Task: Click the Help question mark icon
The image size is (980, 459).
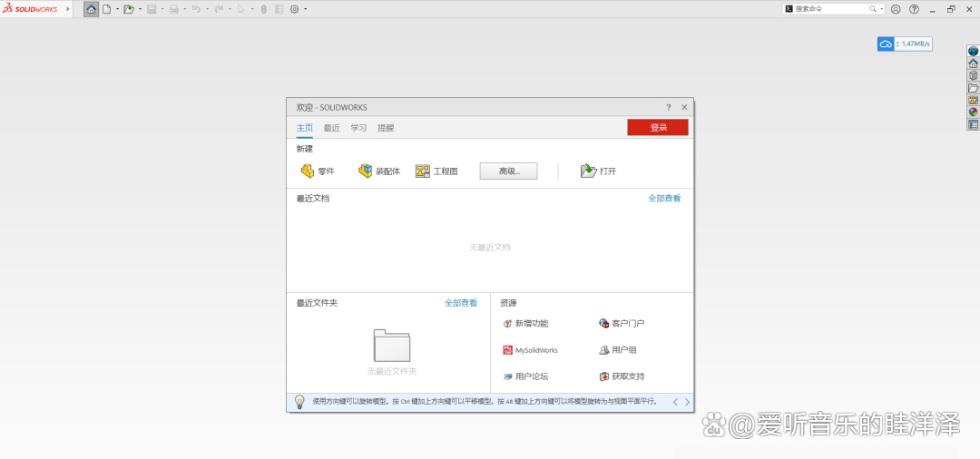Action: (x=915, y=9)
